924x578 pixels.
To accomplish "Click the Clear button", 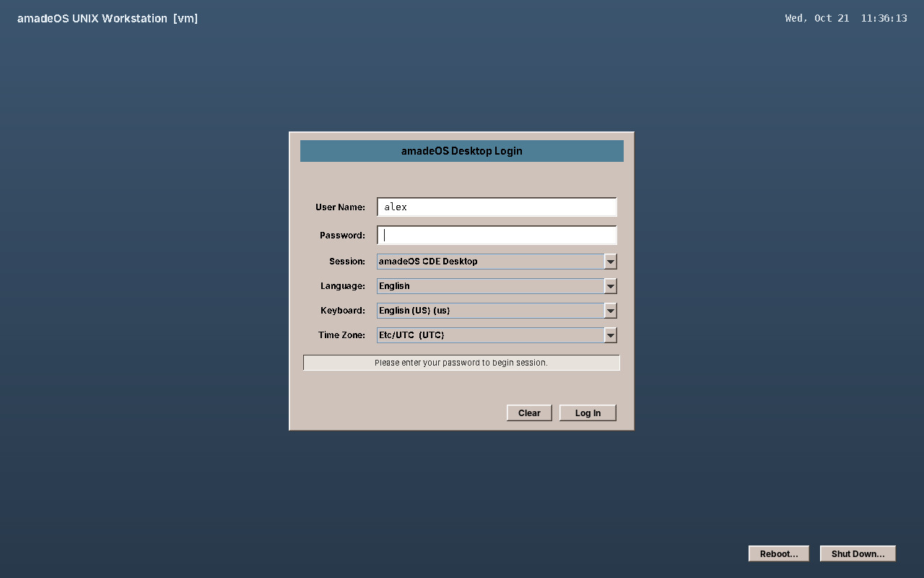I will [529, 413].
